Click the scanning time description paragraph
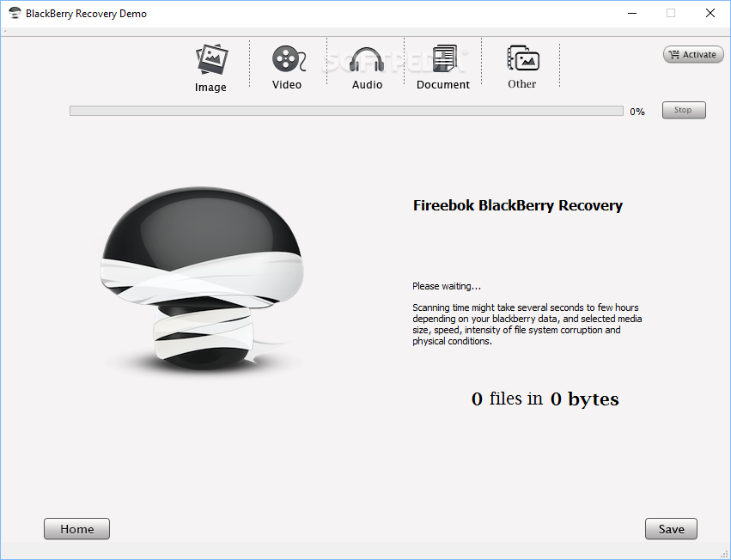The height and width of the screenshot is (560, 731). pos(527,325)
